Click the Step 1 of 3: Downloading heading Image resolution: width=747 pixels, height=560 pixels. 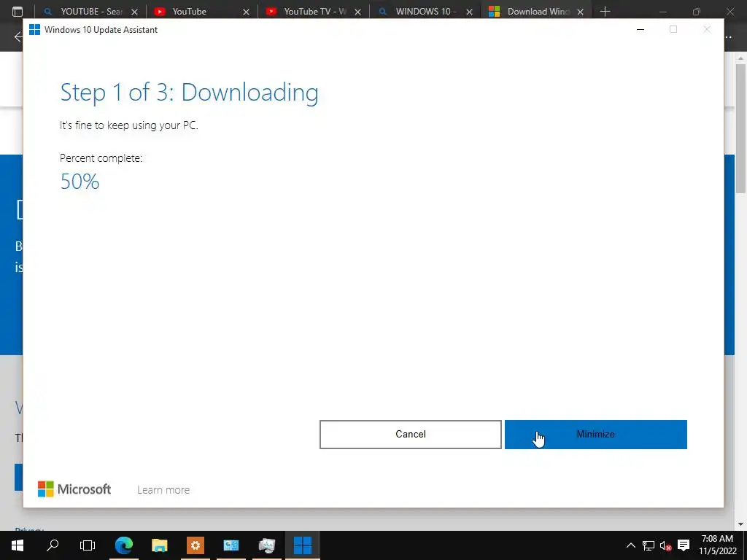(x=189, y=93)
